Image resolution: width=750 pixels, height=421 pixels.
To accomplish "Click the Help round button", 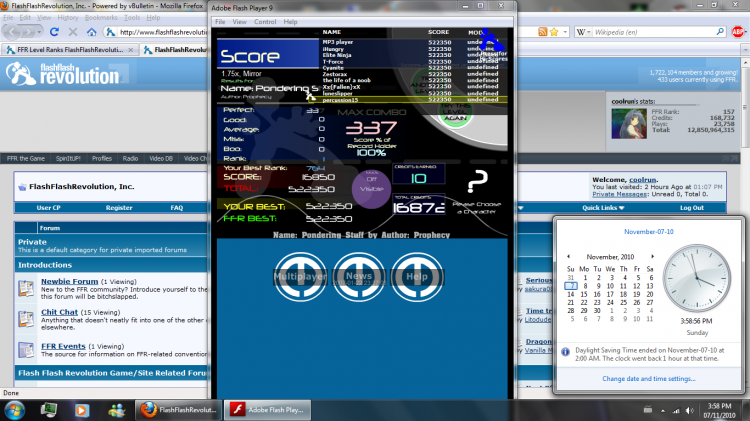I will (417, 277).
